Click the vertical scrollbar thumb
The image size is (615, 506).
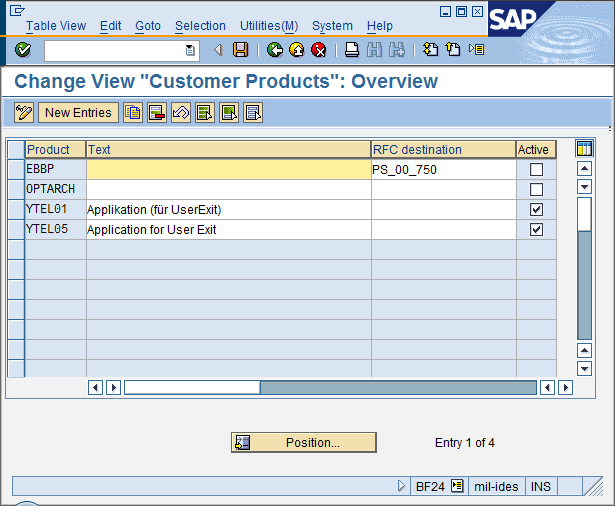tap(584, 214)
